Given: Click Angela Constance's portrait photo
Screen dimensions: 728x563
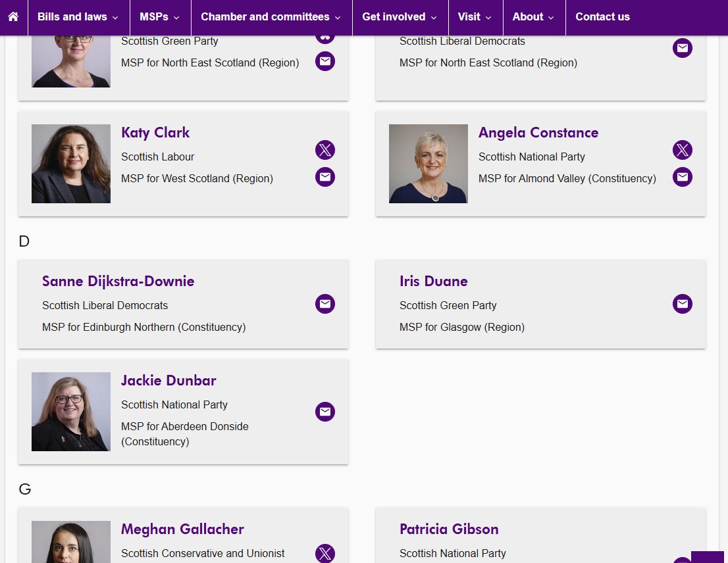Looking at the screenshot, I should (x=429, y=164).
